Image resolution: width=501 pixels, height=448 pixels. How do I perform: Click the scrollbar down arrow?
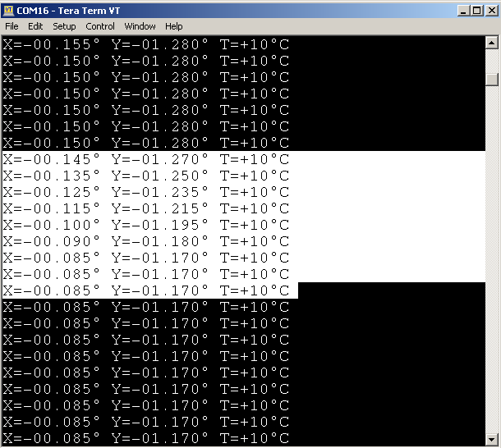point(492,439)
